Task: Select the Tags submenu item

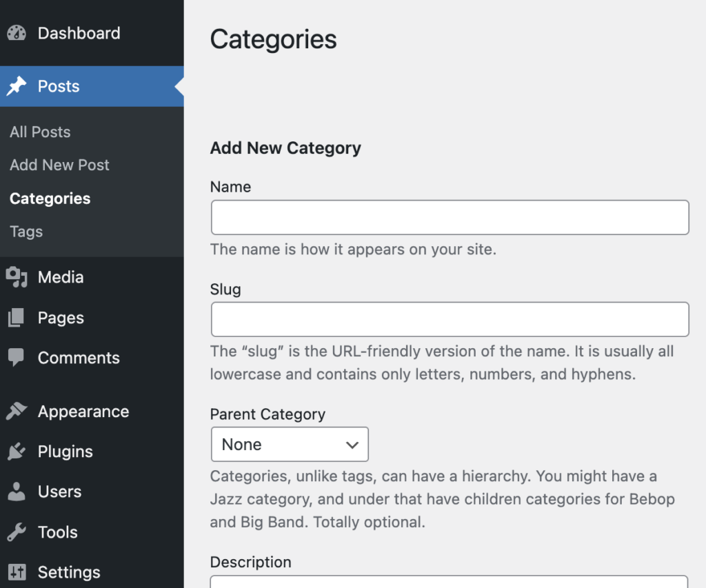Action: pyautogui.click(x=26, y=232)
